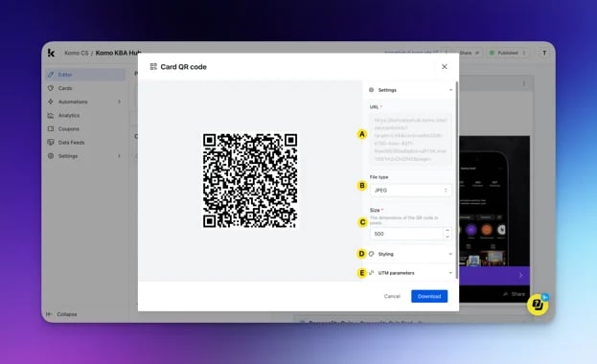Click the sidebar Settings gear icon
Viewport: 597px width, 364px height.
pos(51,156)
